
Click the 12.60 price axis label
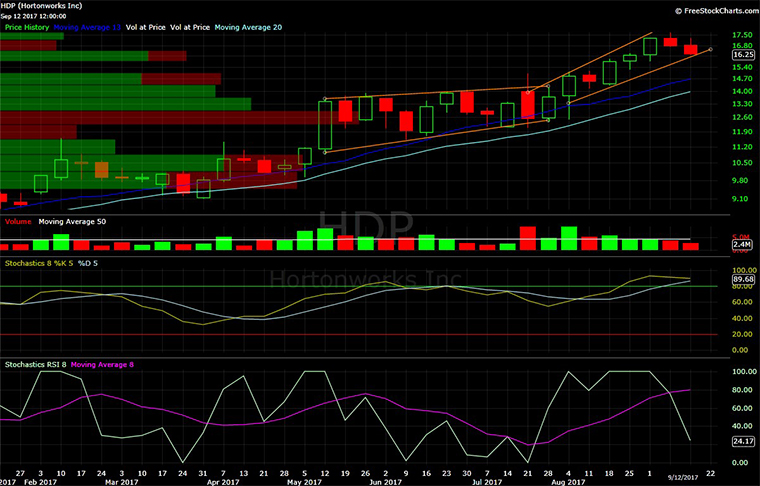[743, 117]
